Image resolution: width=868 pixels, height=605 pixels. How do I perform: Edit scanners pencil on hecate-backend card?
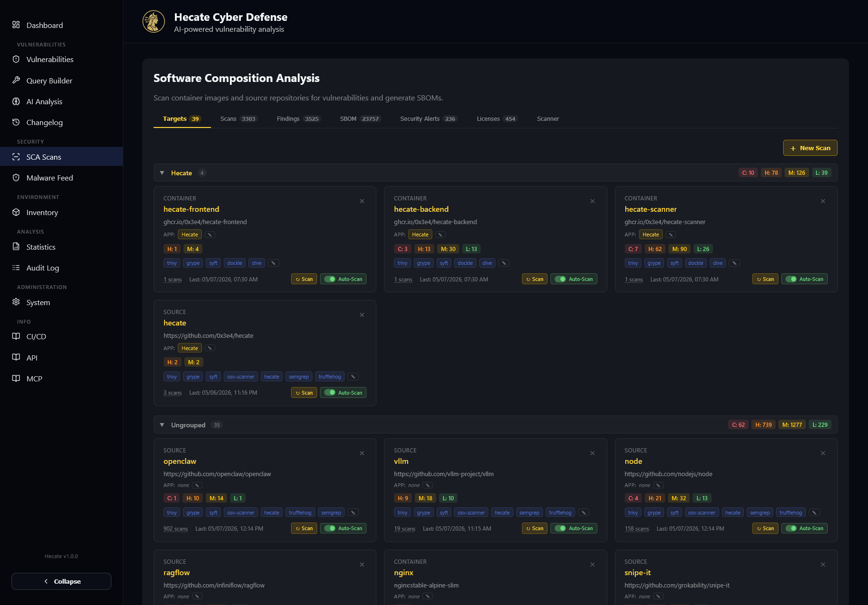[504, 263]
